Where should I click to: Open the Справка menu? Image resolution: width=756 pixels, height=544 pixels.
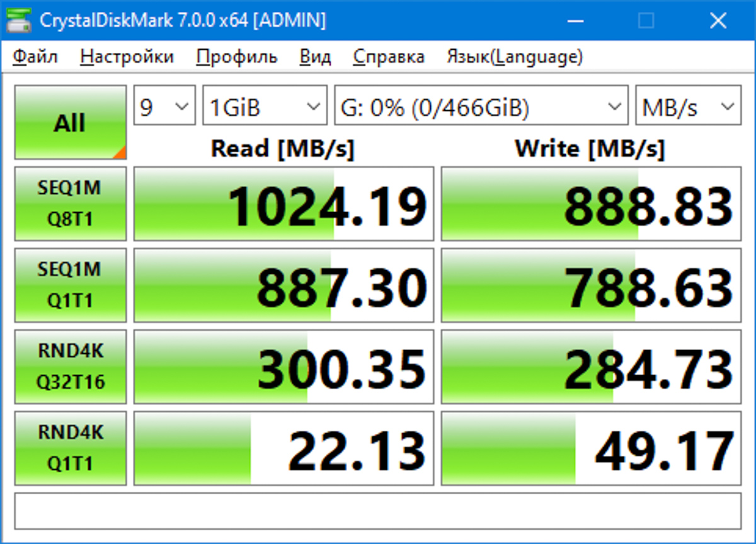(389, 57)
